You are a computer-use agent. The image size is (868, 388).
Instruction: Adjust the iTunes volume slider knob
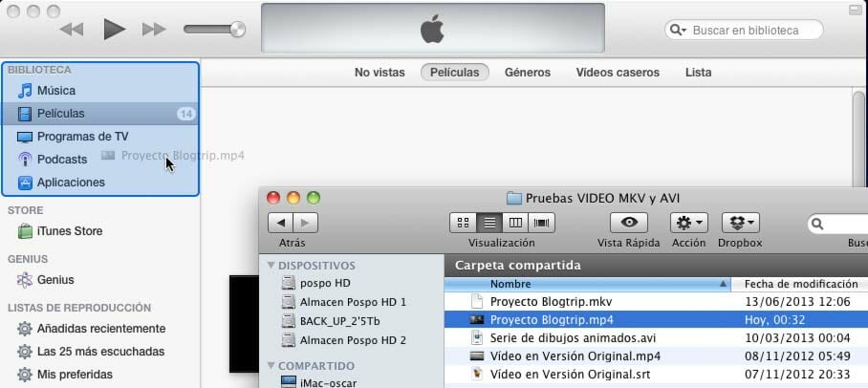[237, 30]
